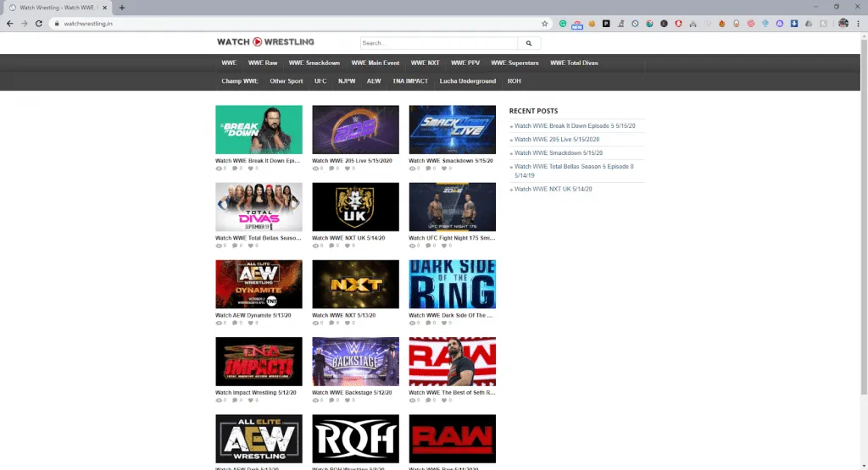This screenshot has height=470, width=868.
Task: Open the UFC menu item
Action: (320, 81)
